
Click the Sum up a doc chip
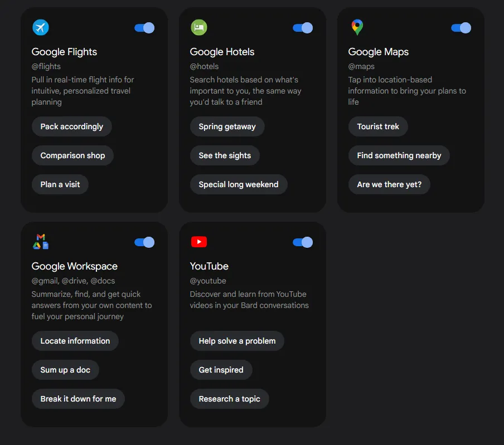[65, 370]
